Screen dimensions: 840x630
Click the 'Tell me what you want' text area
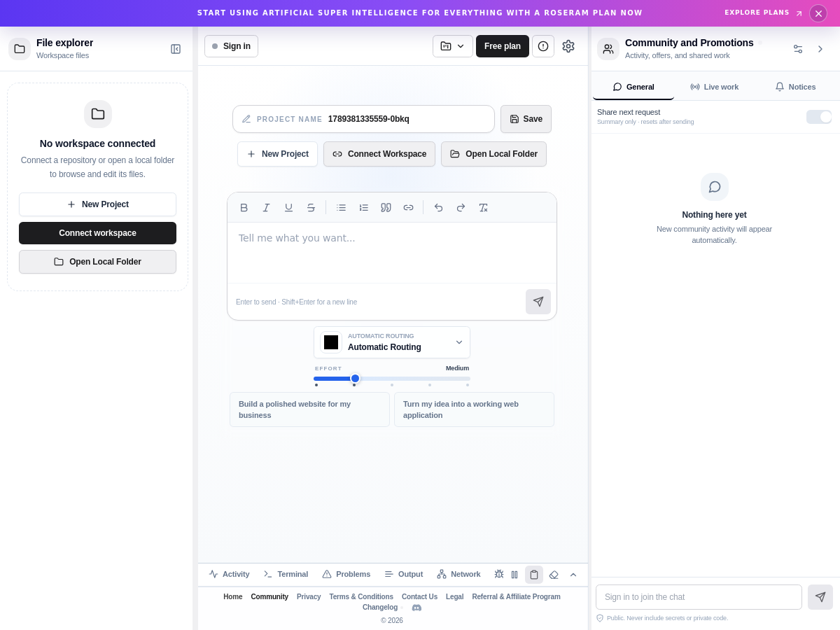(x=392, y=253)
